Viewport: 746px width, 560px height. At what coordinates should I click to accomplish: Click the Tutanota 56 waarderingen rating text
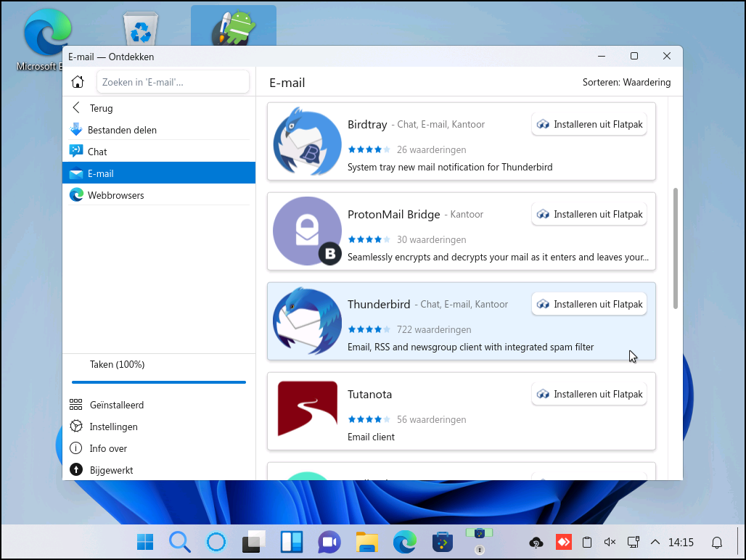[x=432, y=419]
